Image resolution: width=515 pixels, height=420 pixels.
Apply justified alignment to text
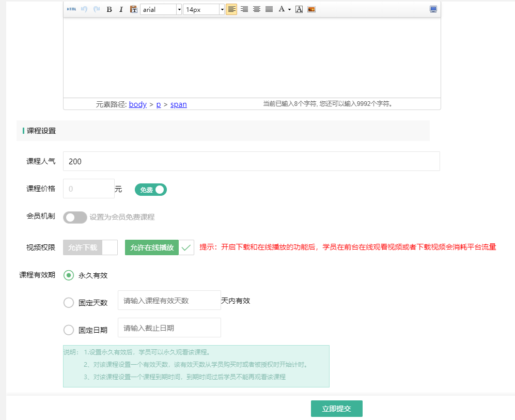[x=269, y=9]
